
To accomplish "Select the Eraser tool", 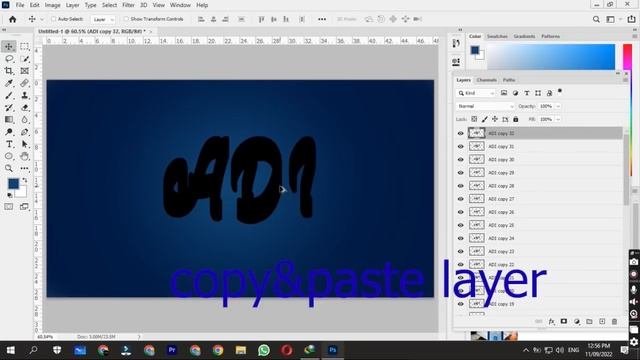I will tap(24, 108).
